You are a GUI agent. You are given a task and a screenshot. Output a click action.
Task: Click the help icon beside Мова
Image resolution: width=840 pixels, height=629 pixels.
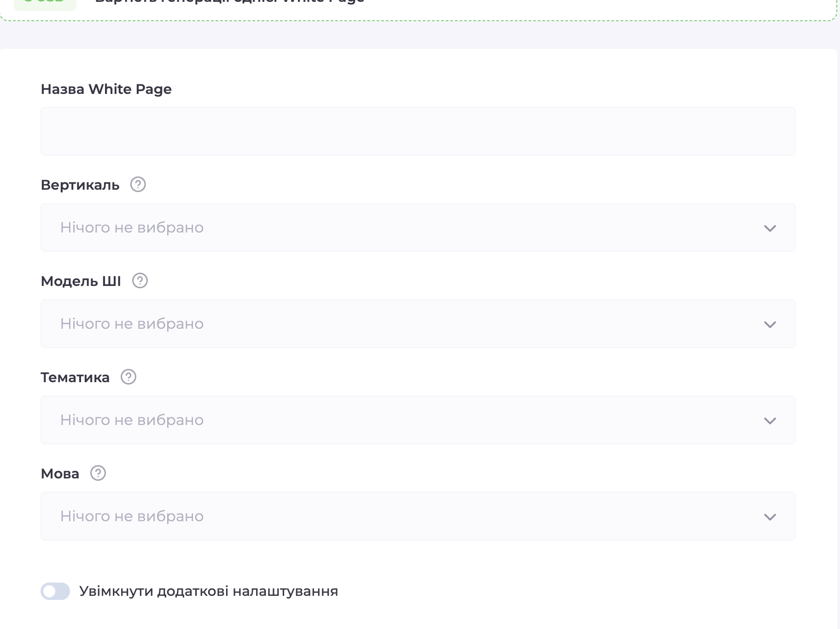98,473
